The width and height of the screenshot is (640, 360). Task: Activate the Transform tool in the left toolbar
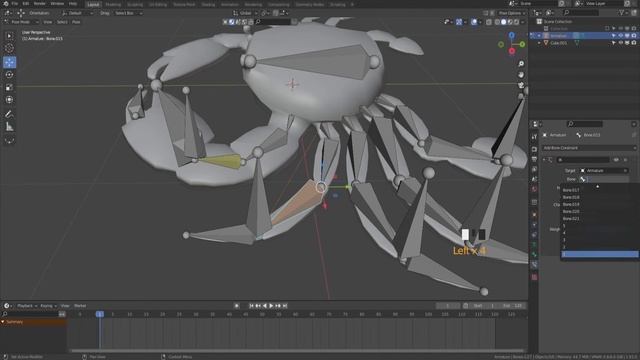pyautogui.click(x=9, y=100)
